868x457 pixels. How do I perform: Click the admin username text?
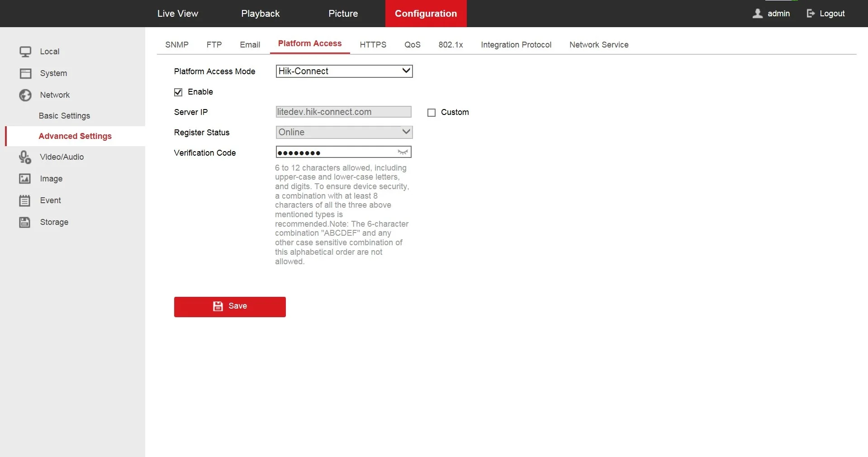click(x=779, y=14)
